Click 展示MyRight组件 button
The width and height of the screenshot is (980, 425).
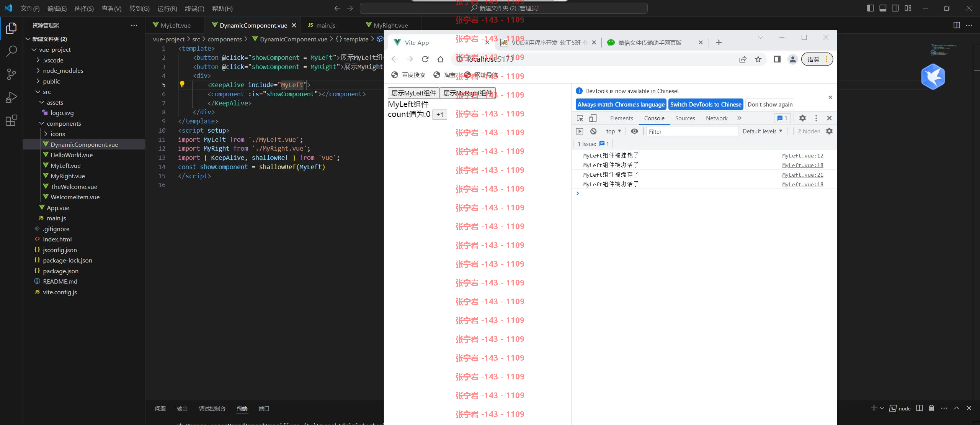[468, 93]
